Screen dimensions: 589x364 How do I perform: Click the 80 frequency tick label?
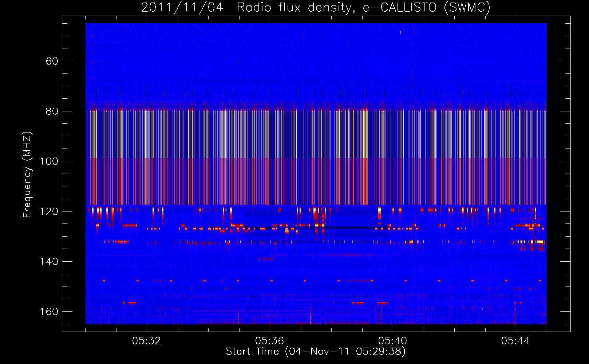52,111
